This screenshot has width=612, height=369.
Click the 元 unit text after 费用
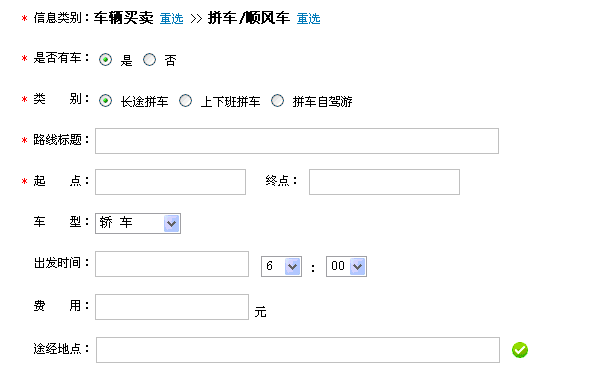click(260, 312)
